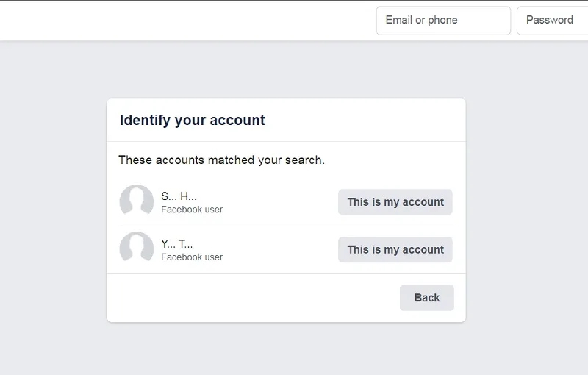Go back with the Back button
Image resolution: width=588 pixels, height=375 pixels.
pos(427,298)
